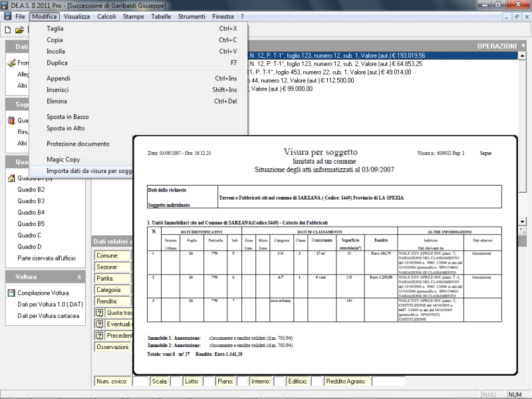Choose Appendi from Modifica menu
532x399 pixels.
tap(139, 78)
